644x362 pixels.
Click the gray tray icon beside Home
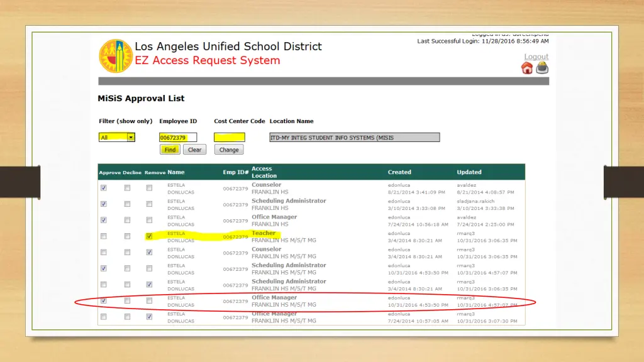click(542, 68)
